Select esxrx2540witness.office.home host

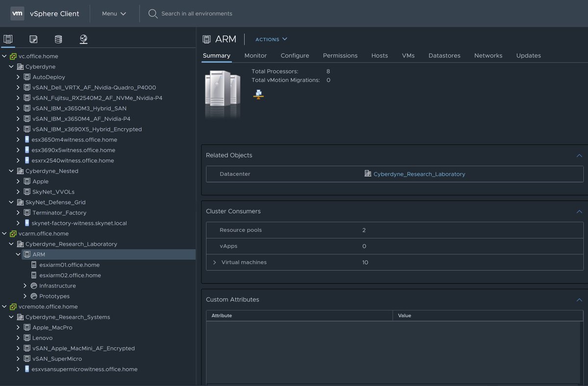(x=73, y=160)
